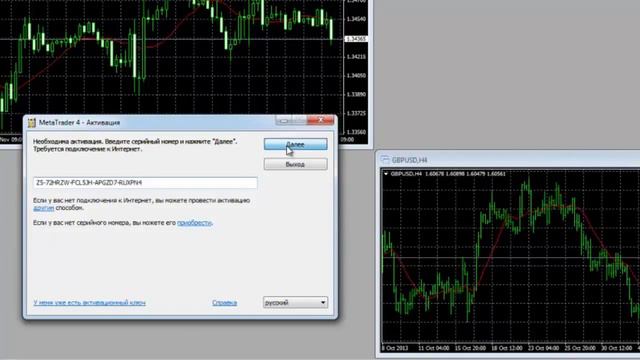Viewport: 640px width, 360px height.
Task: Close the MetaTrader 4 activation dialog
Action: (321, 120)
